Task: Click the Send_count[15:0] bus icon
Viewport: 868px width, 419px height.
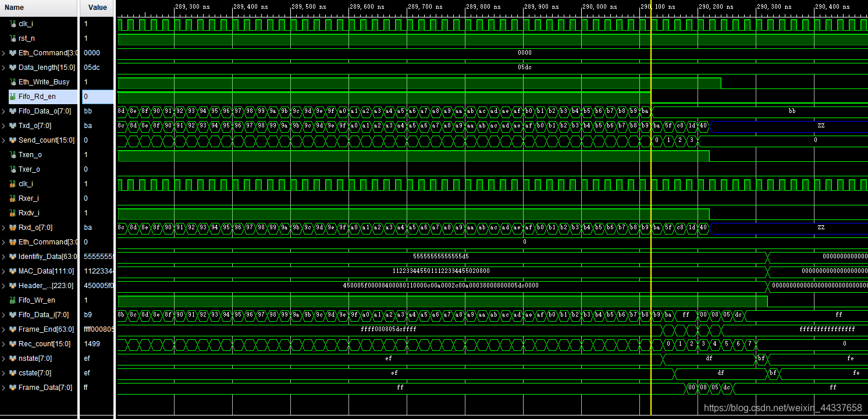Action: 13,140
